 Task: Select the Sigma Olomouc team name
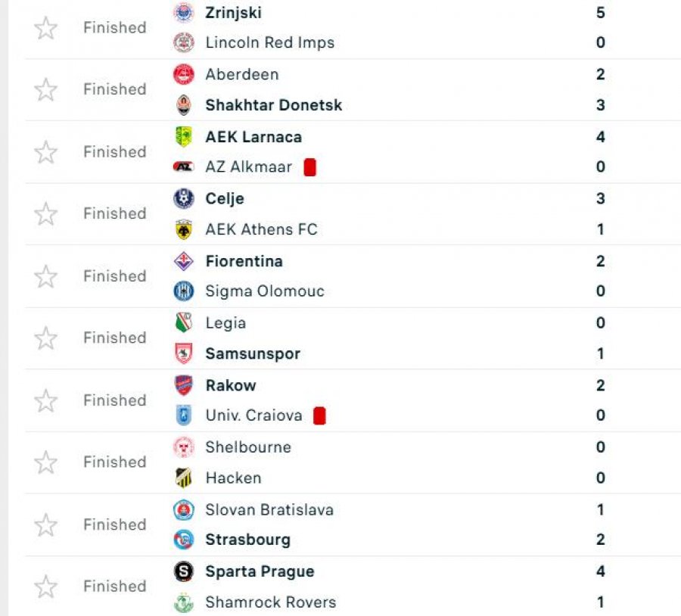point(264,291)
